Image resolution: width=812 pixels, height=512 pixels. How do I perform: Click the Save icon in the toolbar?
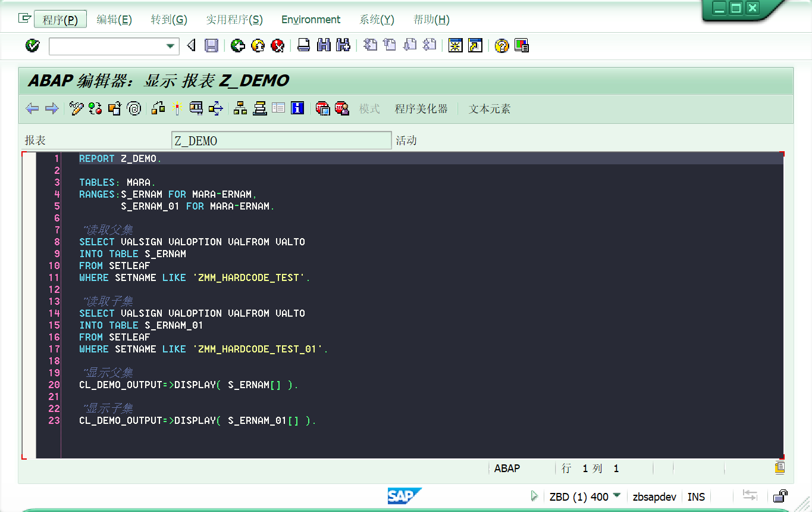tap(212, 45)
